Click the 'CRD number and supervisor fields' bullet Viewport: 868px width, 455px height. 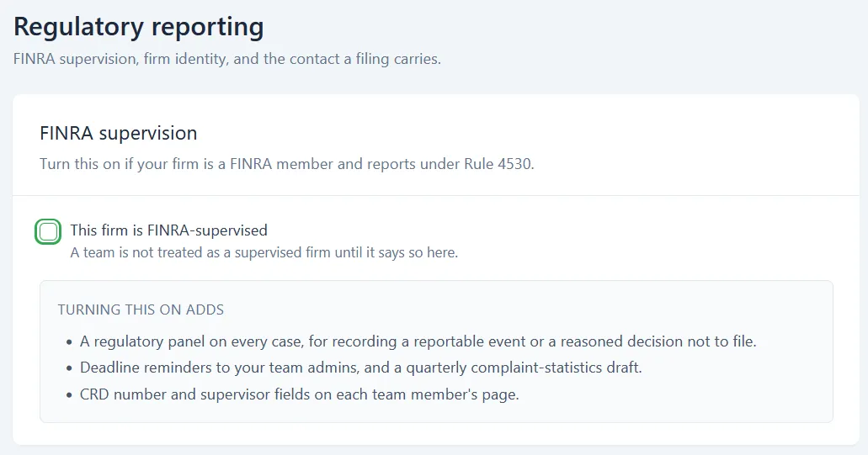point(300,394)
